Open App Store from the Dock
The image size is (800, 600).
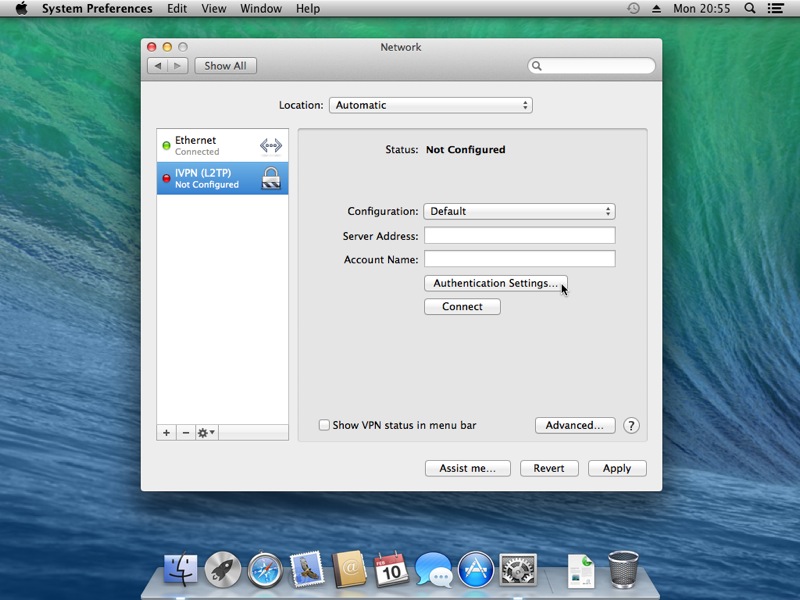pyautogui.click(x=476, y=570)
